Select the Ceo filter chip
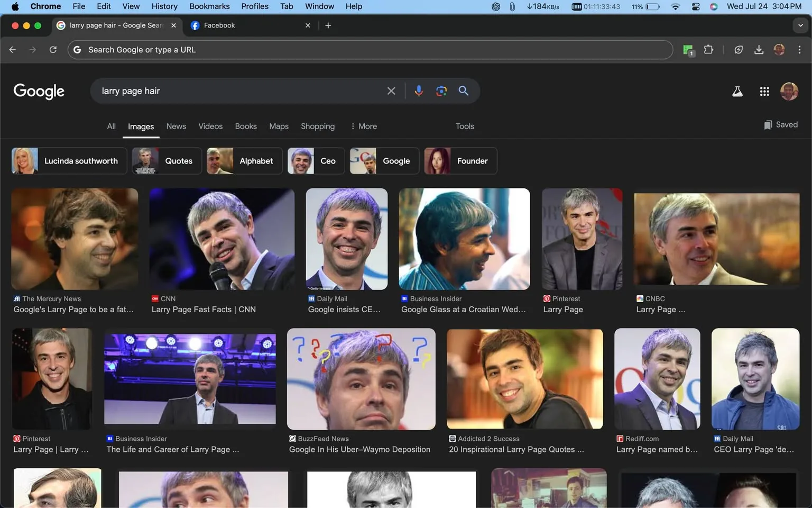 click(316, 160)
